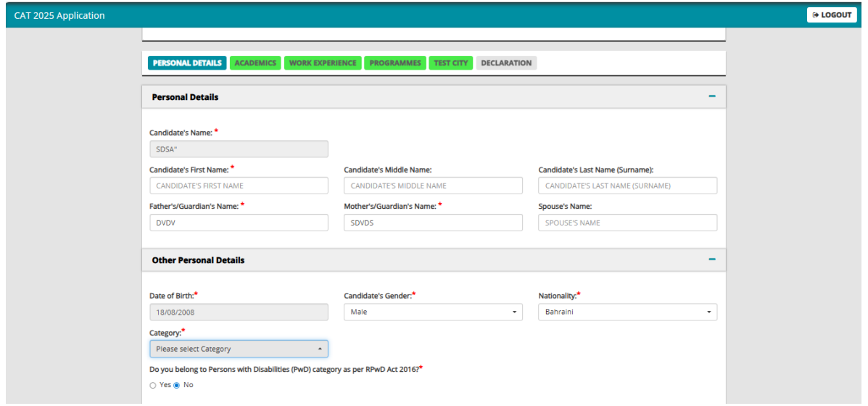Go to the Programmes tab
The height and width of the screenshot is (406, 868).
pos(395,63)
